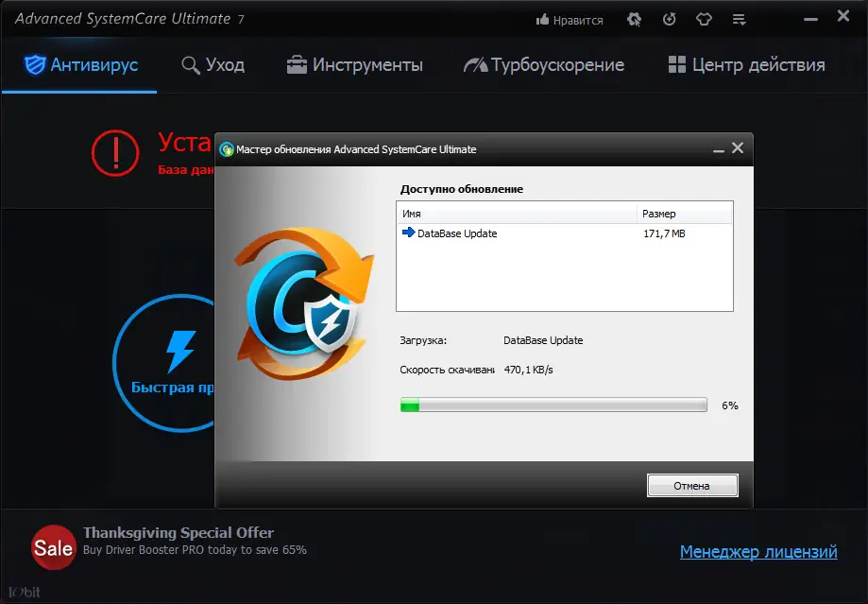Minimize the Advanced SystemCare main window
This screenshot has height=604, width=868.
(x=811, y=20)
